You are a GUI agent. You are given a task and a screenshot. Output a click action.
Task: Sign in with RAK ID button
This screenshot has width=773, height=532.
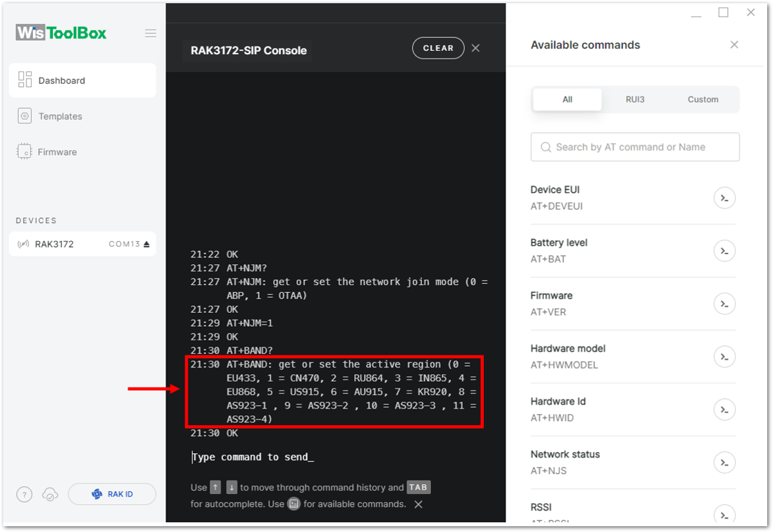click(x=112, y=494)
